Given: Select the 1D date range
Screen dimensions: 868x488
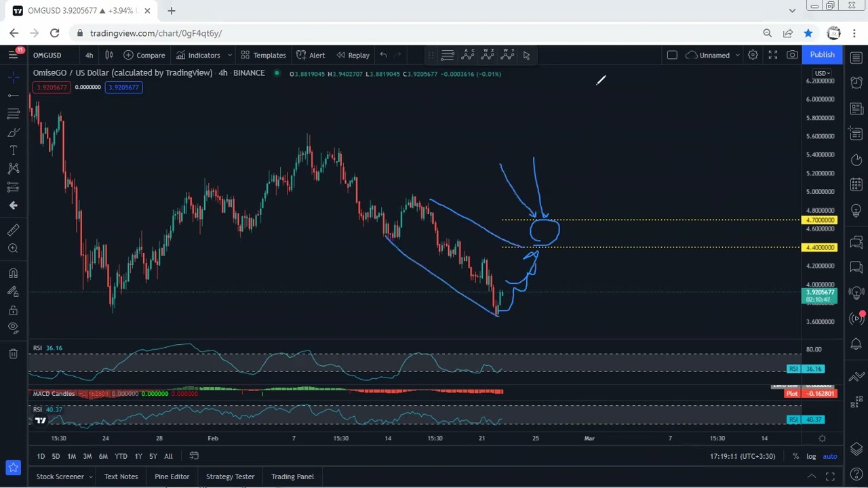Looking at the screenshot, I should 41,457.
